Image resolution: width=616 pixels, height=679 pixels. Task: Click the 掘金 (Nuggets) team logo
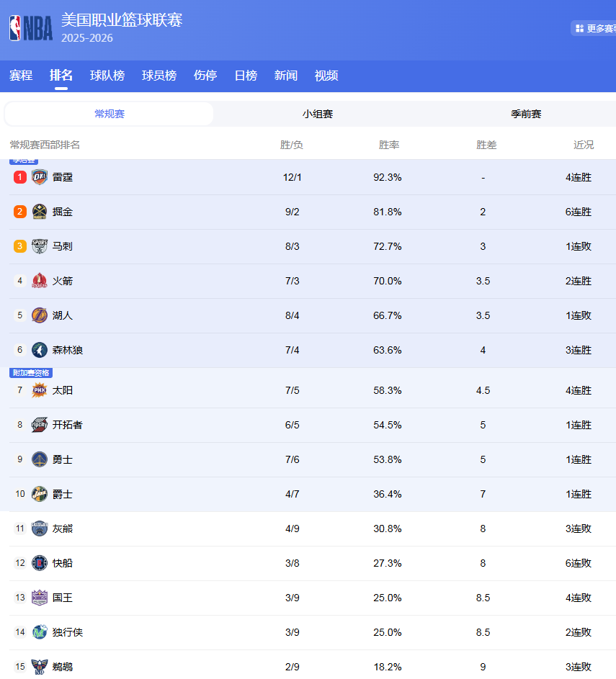(40, 212)
